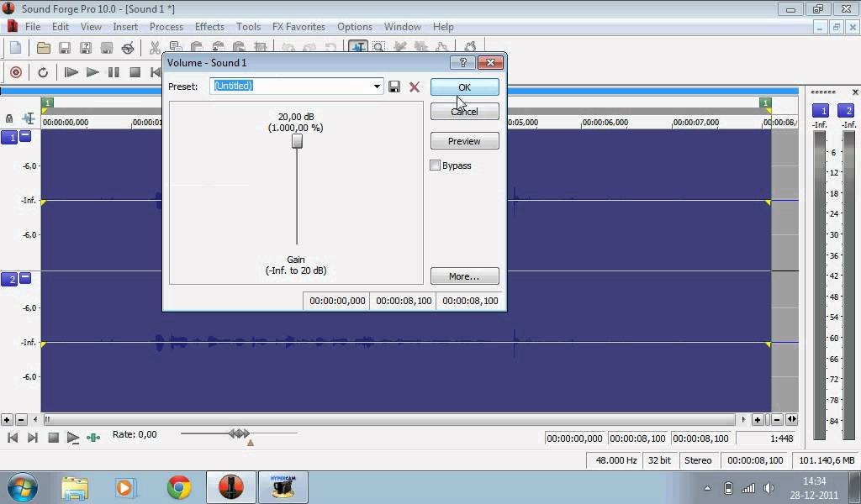Open the Preset dropdown in Volume dialog
The height and width of the screenshot is (504, 861).
point(377,87)
